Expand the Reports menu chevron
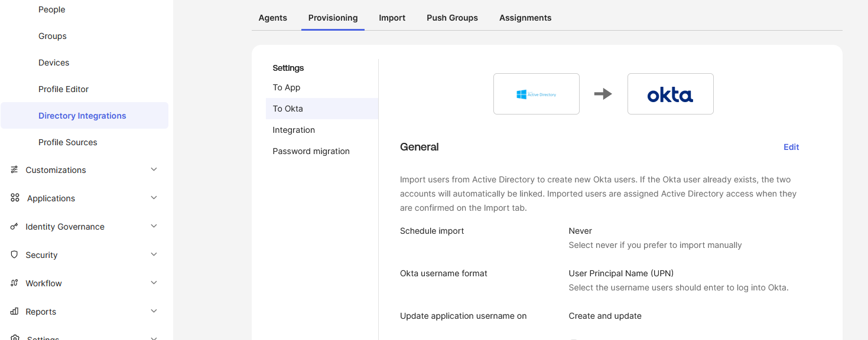Viewport: 868px width, 340px height. [x=154, y=311]
